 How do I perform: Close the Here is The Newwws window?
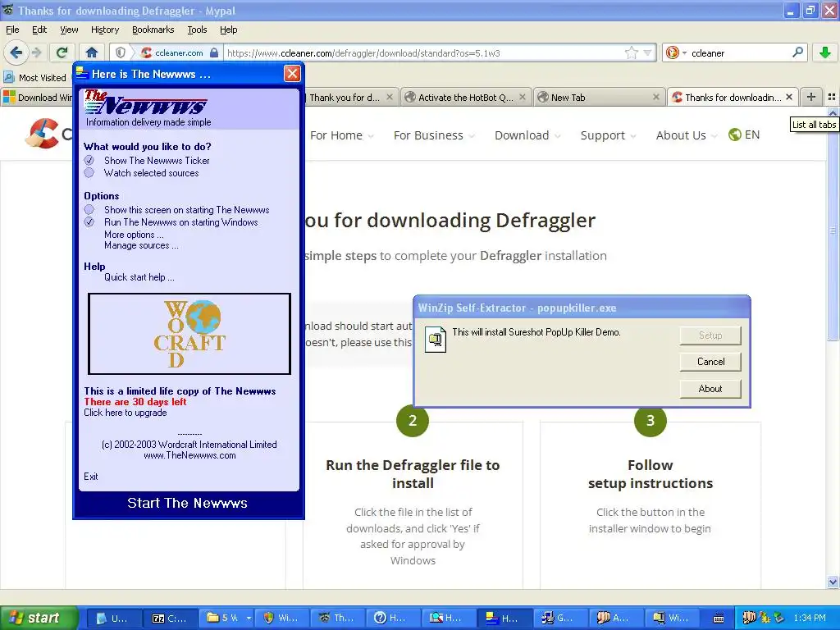[x=292, y=73]
